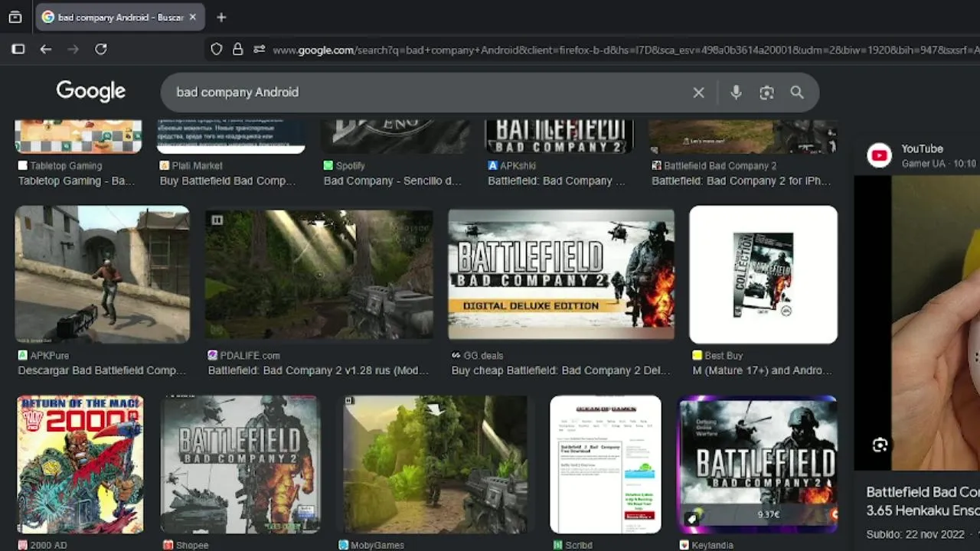
Task: Open a new browser tab
Action: click(x=221, y=17)
